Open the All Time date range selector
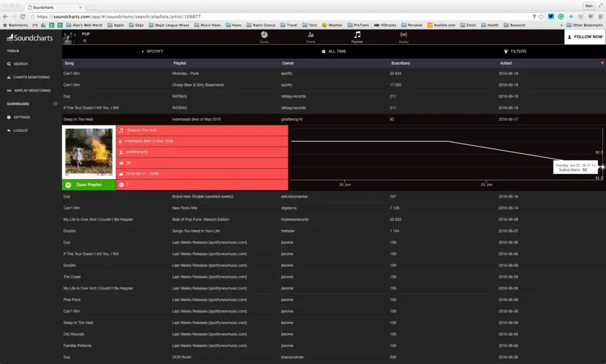Image resolution: width=606 pixels, height=364 pixels. click(x=334, y=51)
